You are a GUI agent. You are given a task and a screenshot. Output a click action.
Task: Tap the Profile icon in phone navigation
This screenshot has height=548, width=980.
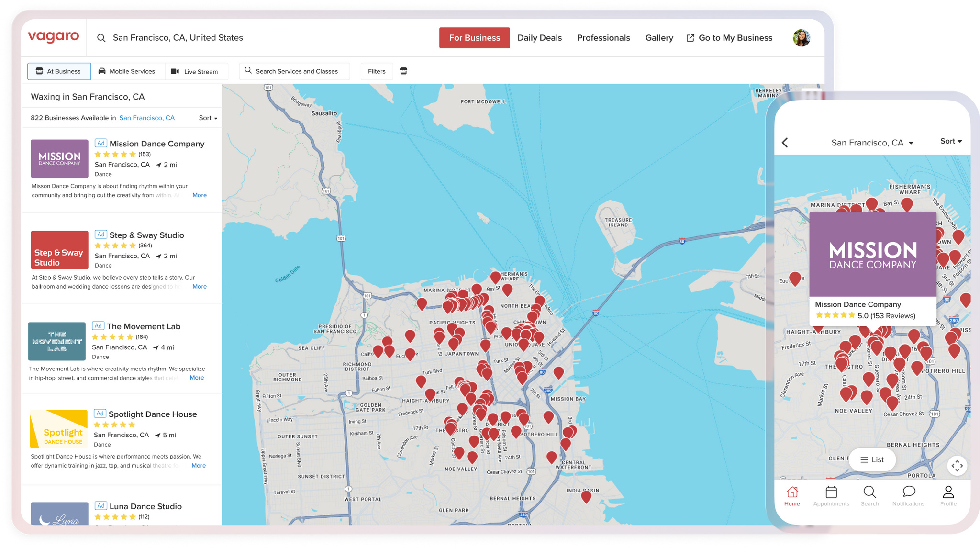click(948, 492)
